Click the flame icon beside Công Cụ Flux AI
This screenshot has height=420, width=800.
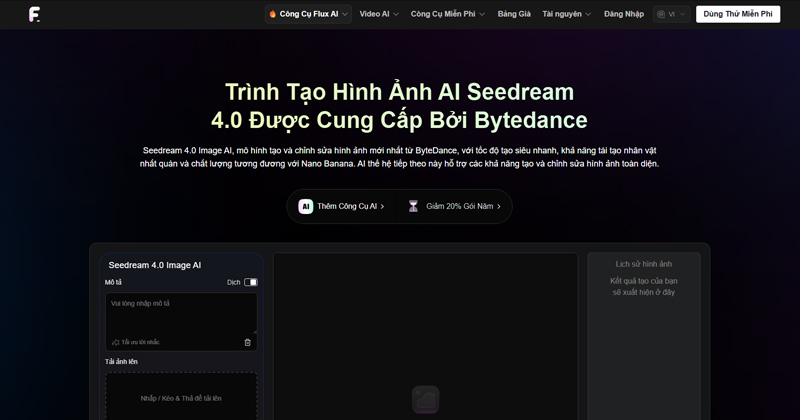(272, 14)
